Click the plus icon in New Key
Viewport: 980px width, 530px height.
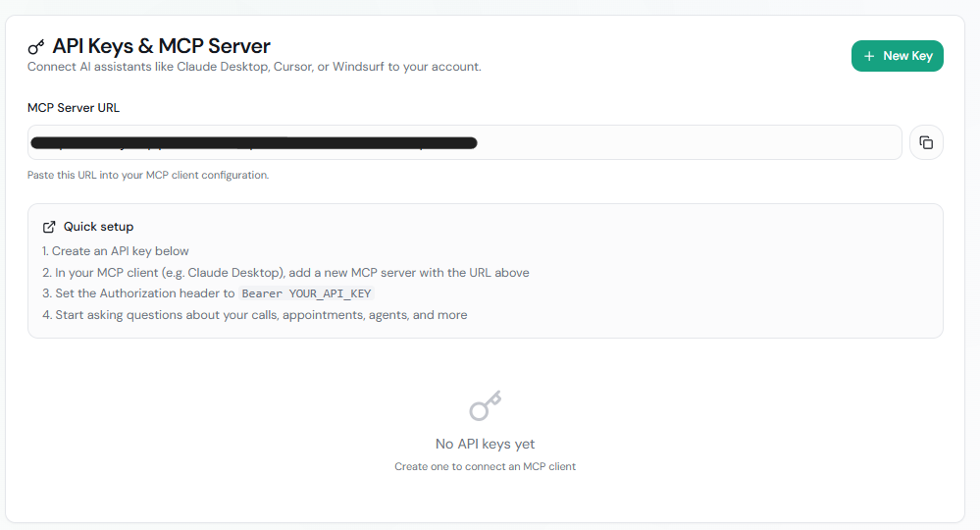point(869,56)
